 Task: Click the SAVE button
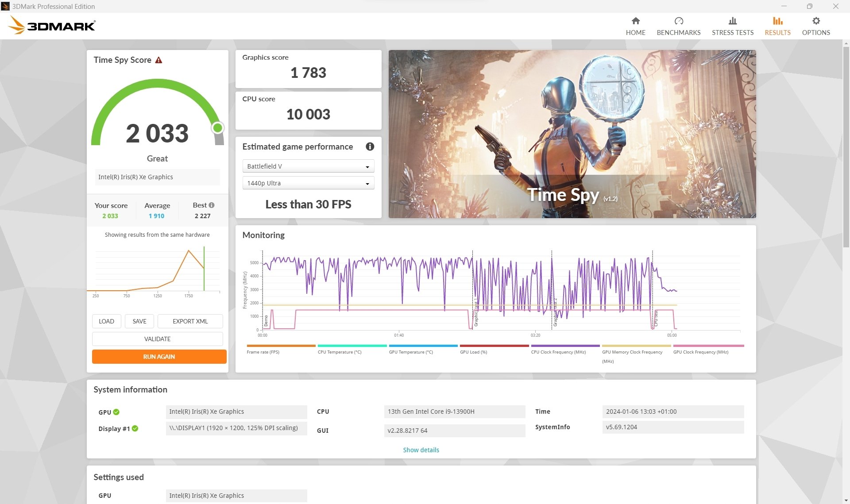pyautogui.click(x=139, y=321)
